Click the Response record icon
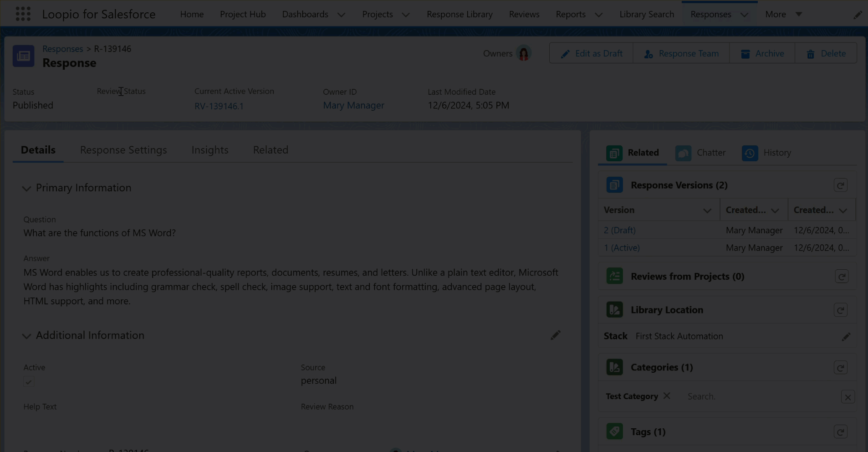The image size is (868, 452). [x=23, y=56]
